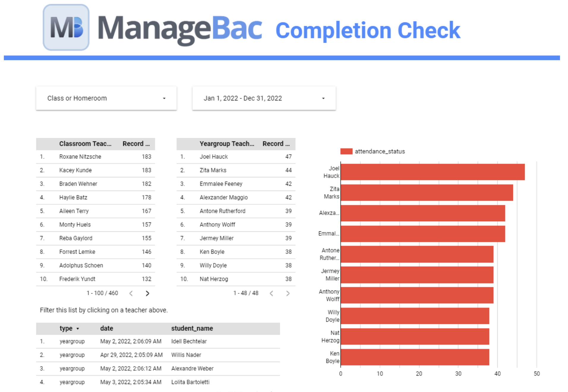Select Forrest Lemke row
This screenshot has height=392, width=568.
tap(95, 252)
